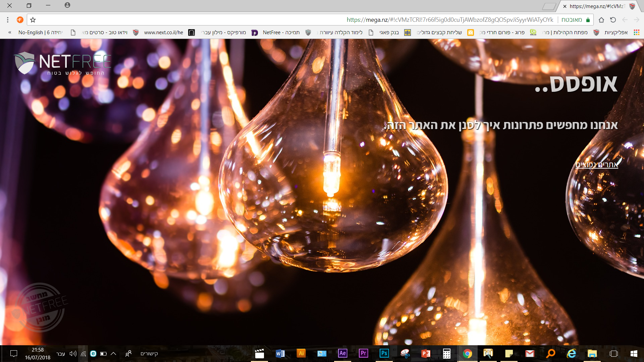Open File Explorer from the taskbar
644x362 pixels.
point(592,354)
